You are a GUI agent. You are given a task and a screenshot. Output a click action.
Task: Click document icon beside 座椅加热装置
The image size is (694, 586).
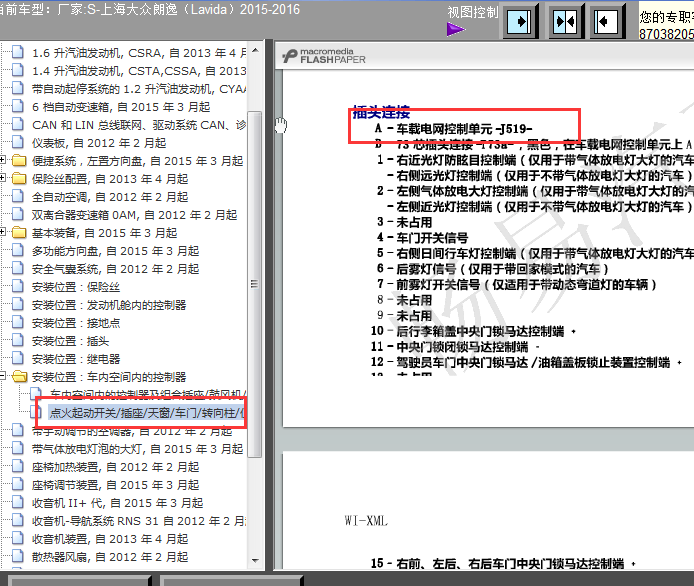(17, 466)
